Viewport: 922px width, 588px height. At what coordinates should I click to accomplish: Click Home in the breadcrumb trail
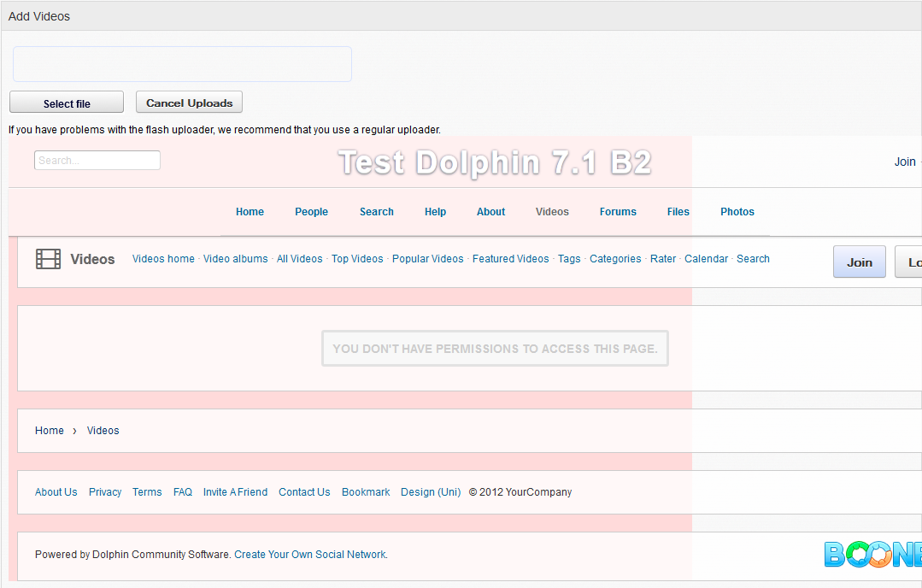[50, 431]
